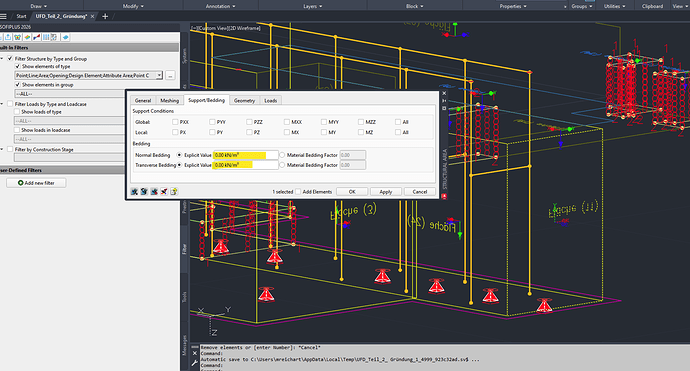Click OK button in dialog
Screen dimensions: 690x371
352,191
